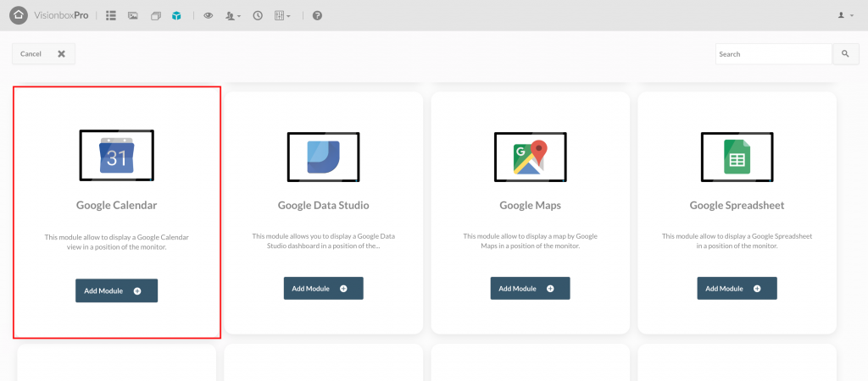868x381 pixels.
Task: Open the help question mark icon
Action: [x=317, y=15]
